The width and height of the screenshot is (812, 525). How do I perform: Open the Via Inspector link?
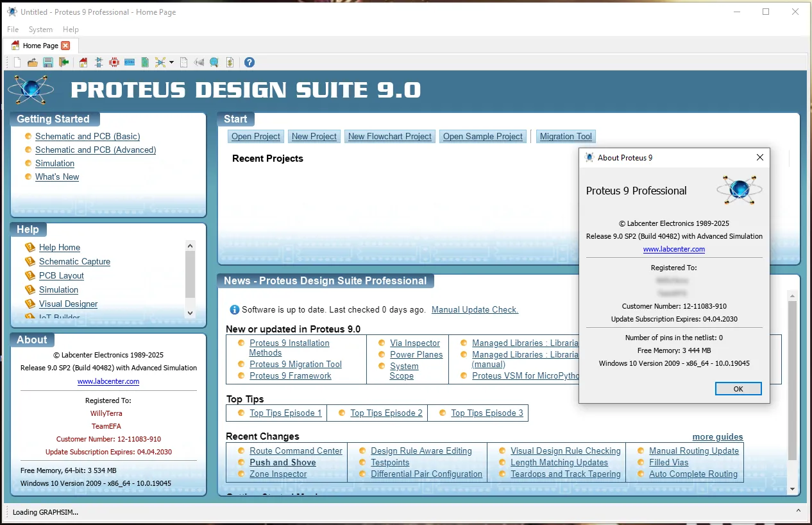(415, 343)
